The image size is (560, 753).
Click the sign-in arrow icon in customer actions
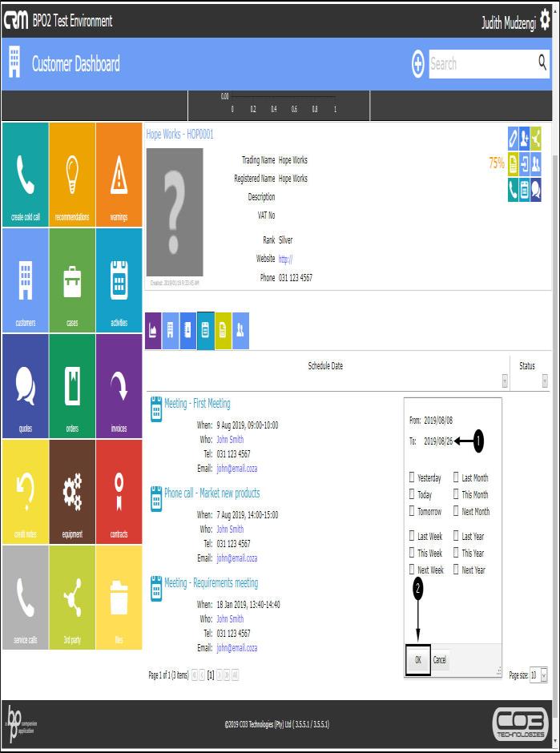coord(525,165)
